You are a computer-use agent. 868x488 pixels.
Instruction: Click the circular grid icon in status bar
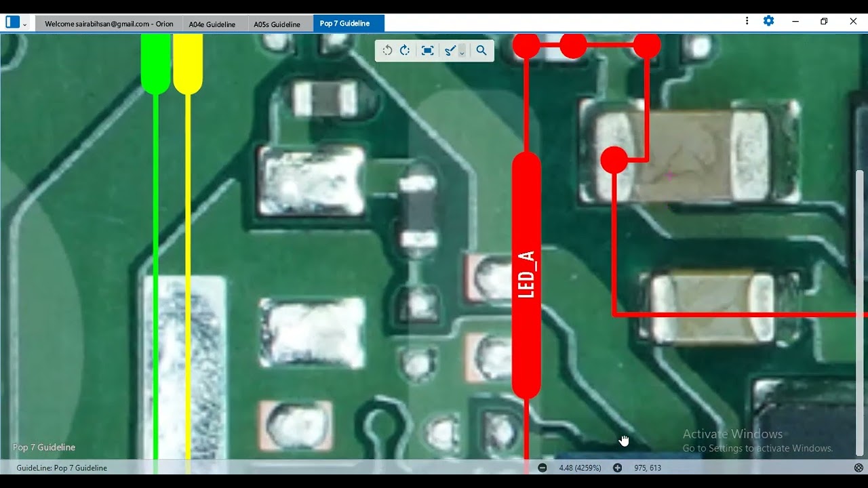[859, 468]
